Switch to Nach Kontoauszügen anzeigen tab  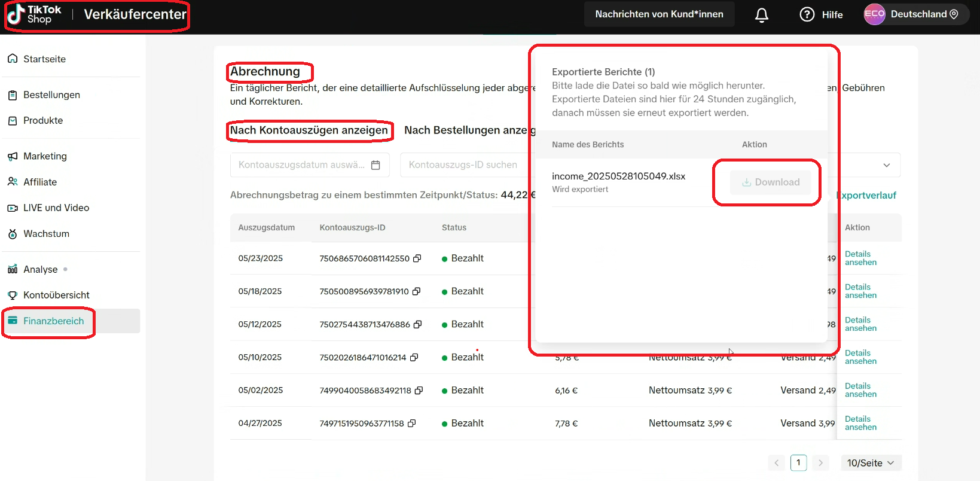click(309, 130)
